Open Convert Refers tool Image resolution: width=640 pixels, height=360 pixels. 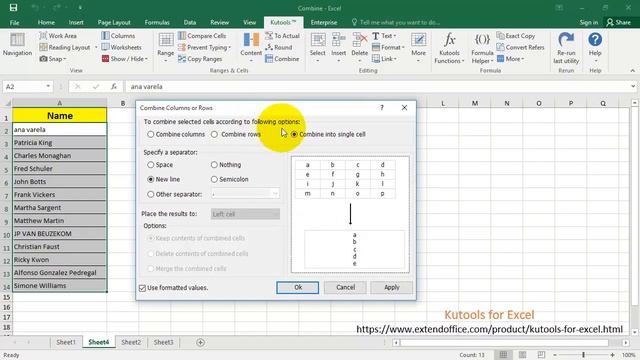[520, 47]
